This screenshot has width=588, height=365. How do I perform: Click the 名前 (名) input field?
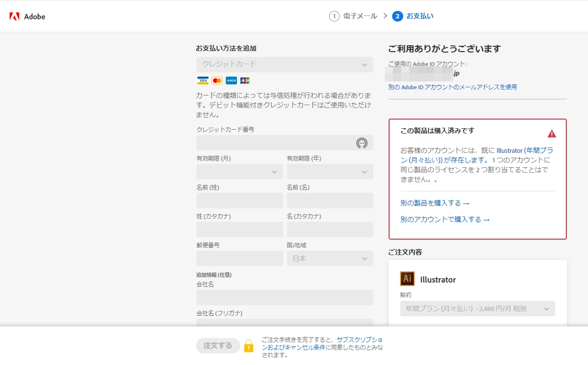(330, 201)
